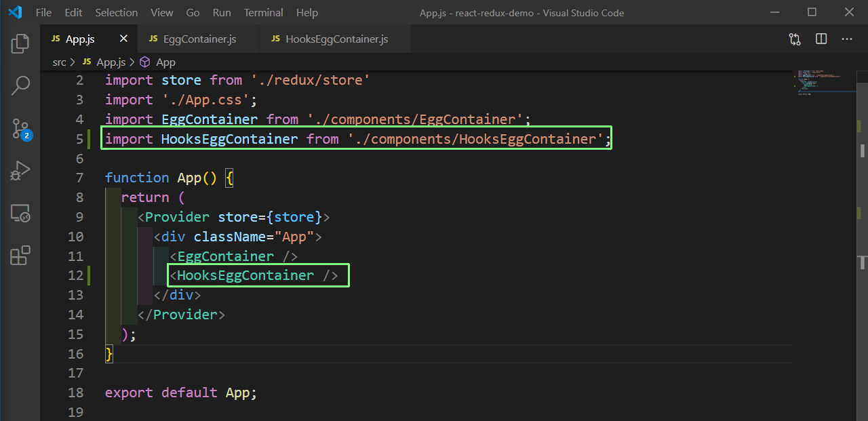Click 'function' keyword on line 7
The height and width of the screenshot is (421, 868).
pos(137,178)
